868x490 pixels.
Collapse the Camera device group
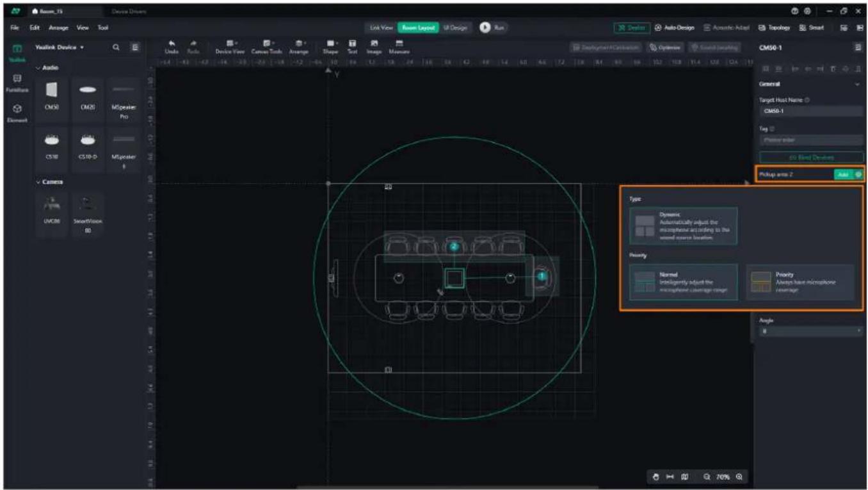pyautogui.click(x=50, y=182)
